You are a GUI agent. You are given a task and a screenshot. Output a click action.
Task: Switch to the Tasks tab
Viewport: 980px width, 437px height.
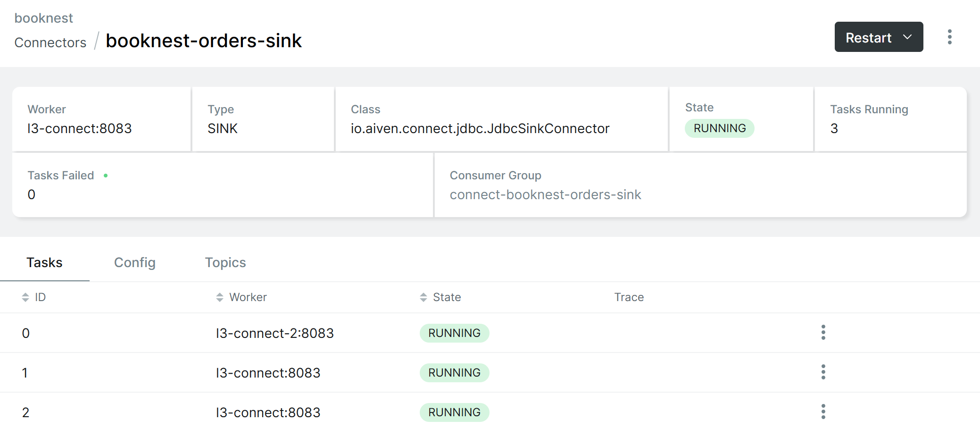(x=44, y=262)
